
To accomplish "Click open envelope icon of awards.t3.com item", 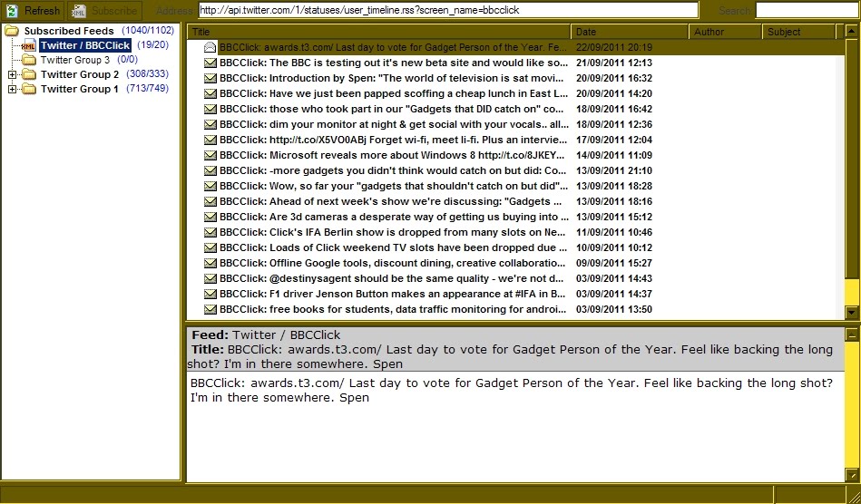I will click(x=210, y=47).
